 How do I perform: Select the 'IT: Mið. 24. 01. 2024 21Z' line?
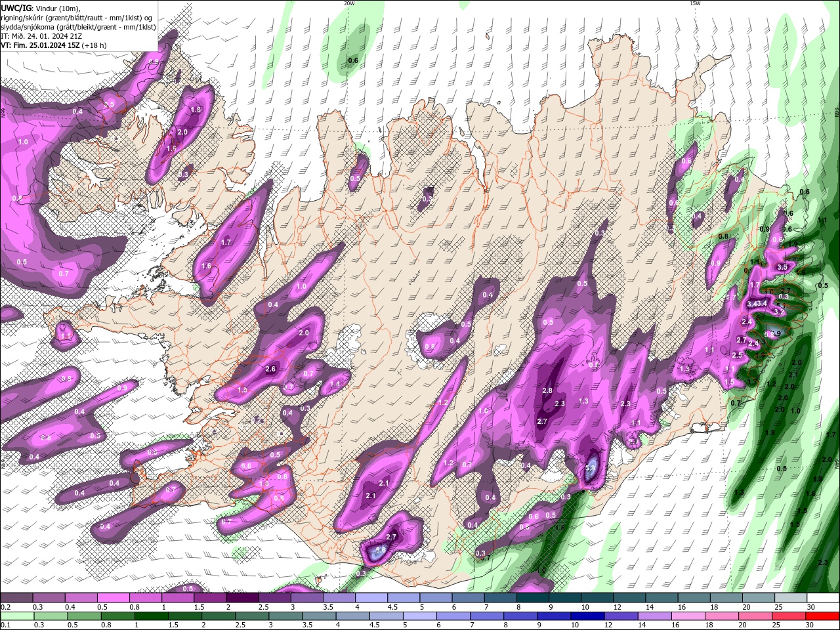click(x=43, y=36)
